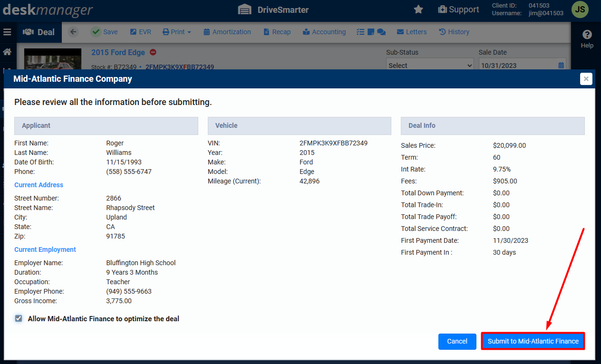Click the first payment date 11/30/2023
This screenshot has width=601, height=364.
(x=511, y=240)
